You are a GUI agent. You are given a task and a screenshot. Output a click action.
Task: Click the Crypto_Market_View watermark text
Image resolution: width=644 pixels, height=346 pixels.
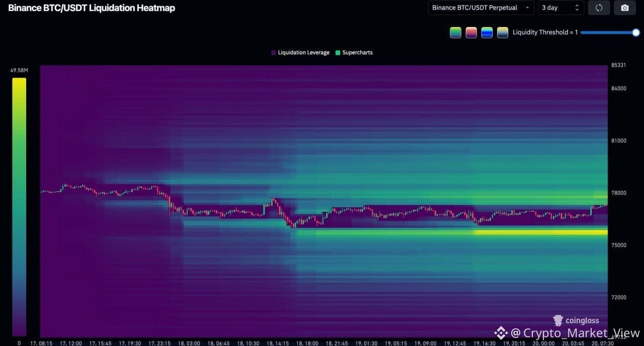(x=576, y=333)
